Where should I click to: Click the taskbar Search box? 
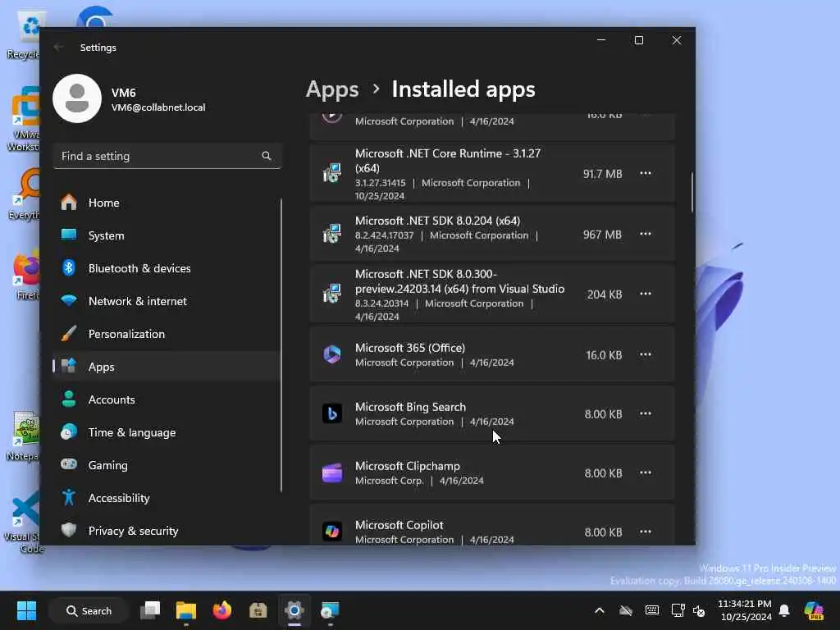coord(89,610)
